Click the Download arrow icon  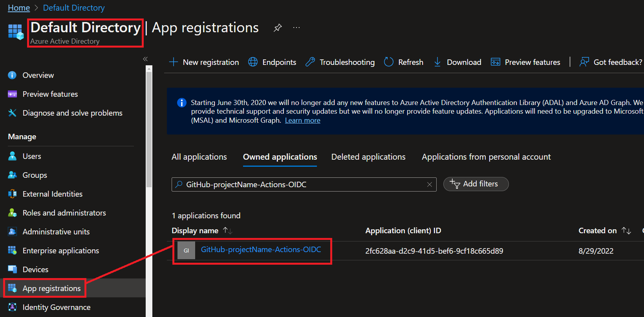click(437, 62)
